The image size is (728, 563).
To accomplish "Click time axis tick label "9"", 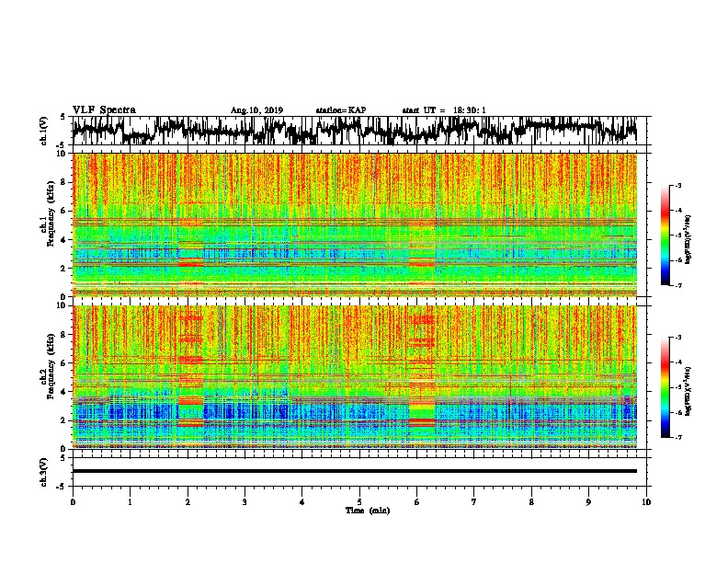I will pyautogui.click(x=588, y=502).
